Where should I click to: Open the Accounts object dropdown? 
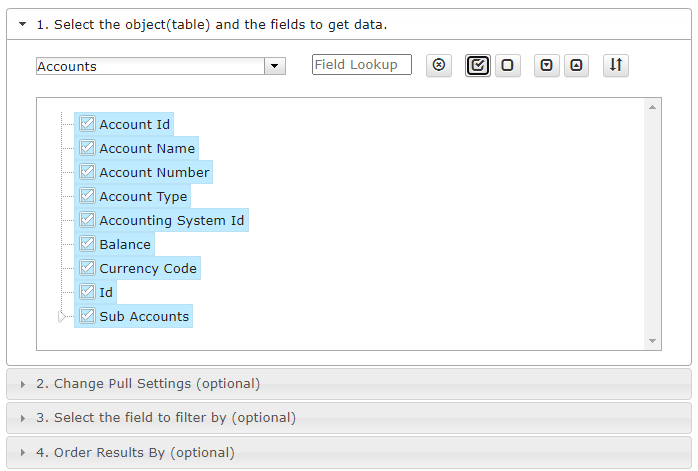click(275, 66)
